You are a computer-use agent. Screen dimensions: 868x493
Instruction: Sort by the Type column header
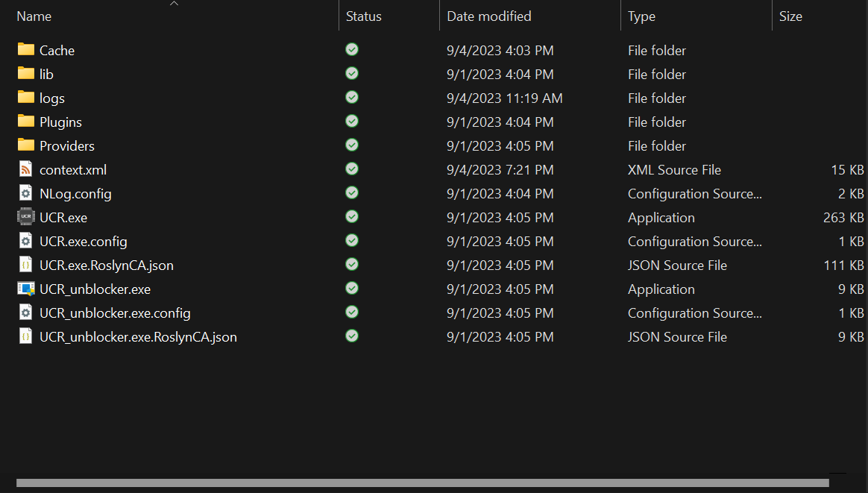[641, 16]
